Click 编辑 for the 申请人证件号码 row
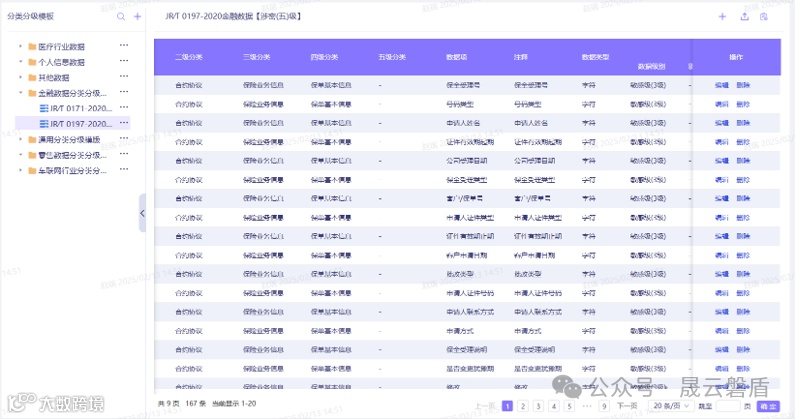Image resolution: width=795 pixels, height=419 pixels. click(x=721, y=293)
